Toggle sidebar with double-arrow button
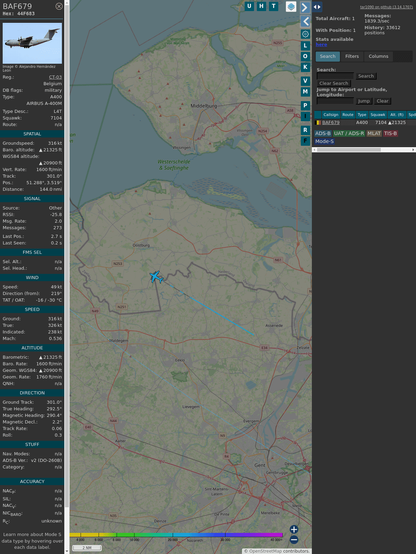The height and width of the screenshot is (554, 416). point(317,7)
